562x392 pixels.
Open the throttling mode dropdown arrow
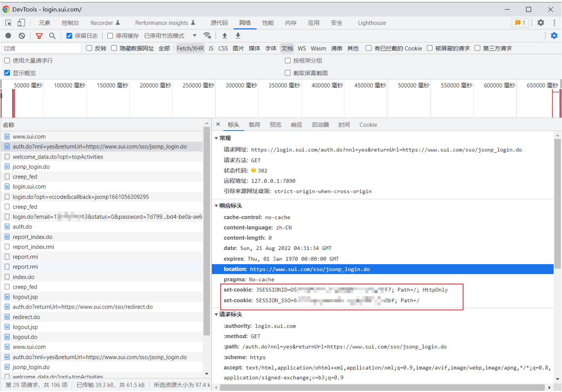click(194, 36)
